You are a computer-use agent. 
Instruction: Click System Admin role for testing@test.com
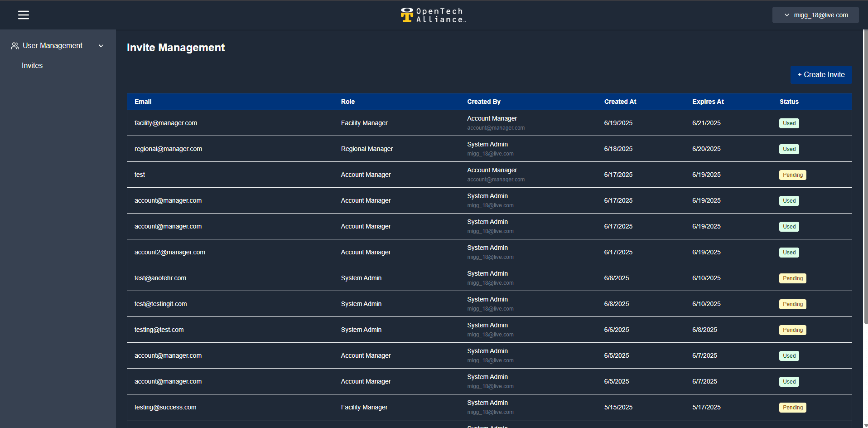[x=361, y=330]
